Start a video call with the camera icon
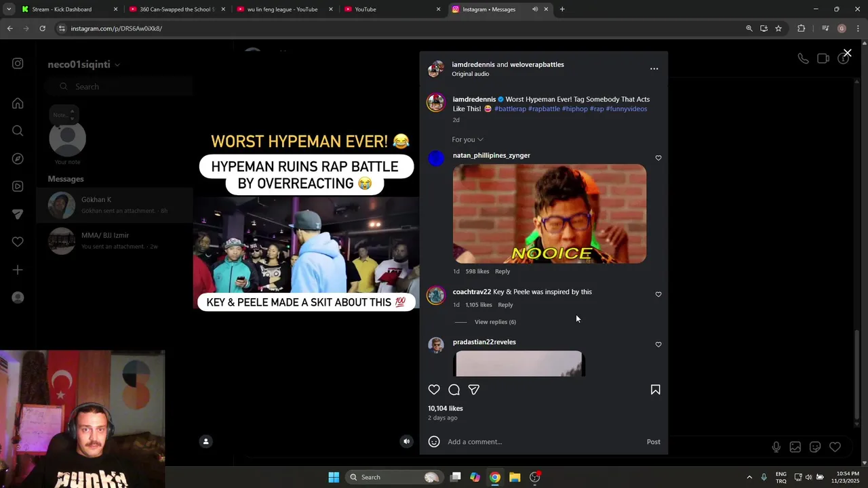Screen dimensions: 868x488 (823, 59)
